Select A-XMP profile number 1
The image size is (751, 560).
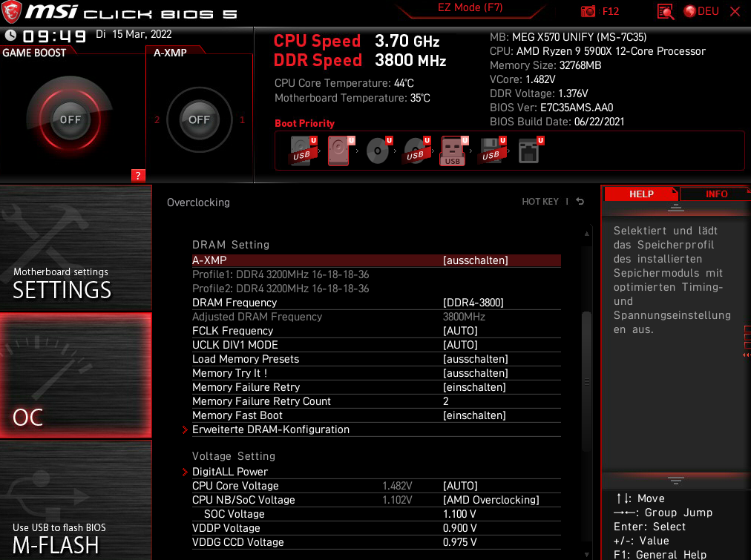[x=243, y=119]
